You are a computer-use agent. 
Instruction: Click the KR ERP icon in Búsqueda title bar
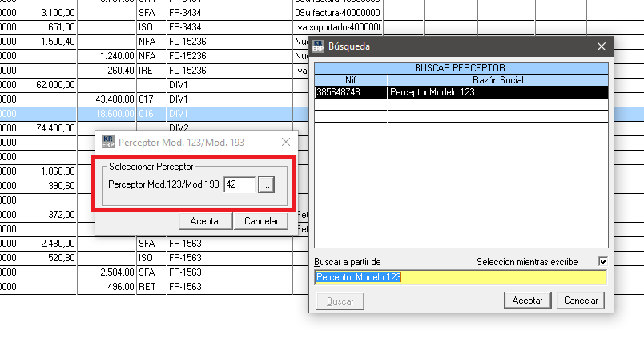pyautogui.click(x=318, y=47)
